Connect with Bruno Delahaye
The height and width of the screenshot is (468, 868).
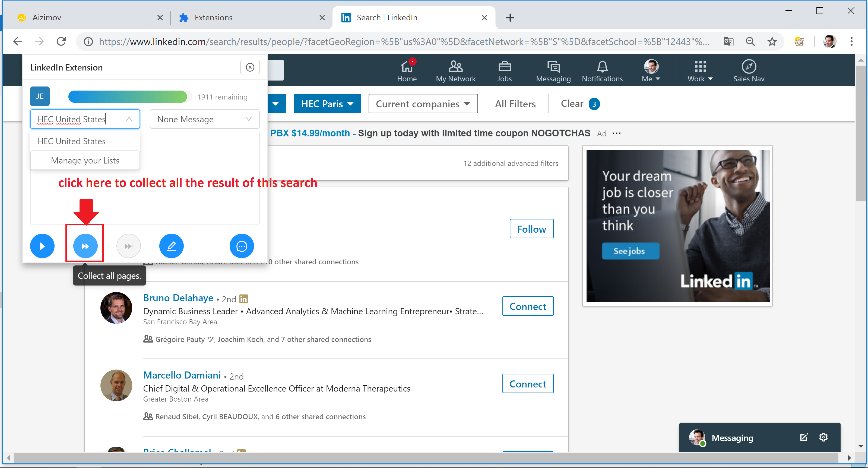pos(527,306)
